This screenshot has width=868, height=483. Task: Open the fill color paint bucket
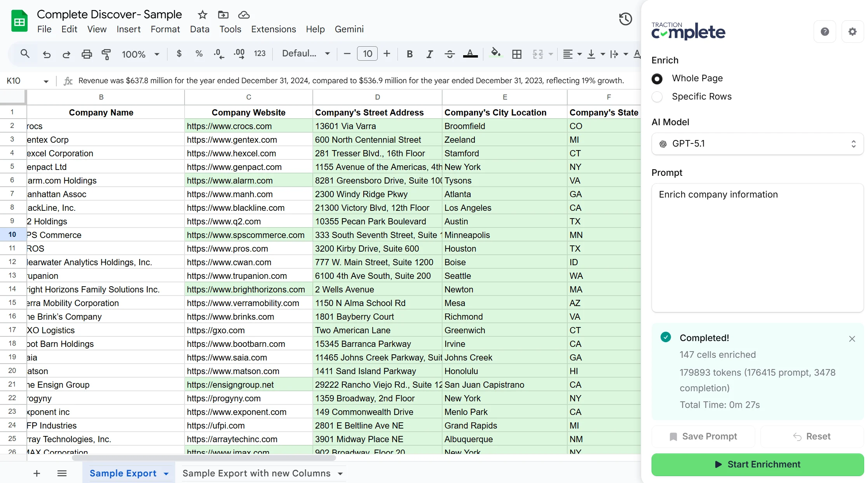(x=495, y=53)
